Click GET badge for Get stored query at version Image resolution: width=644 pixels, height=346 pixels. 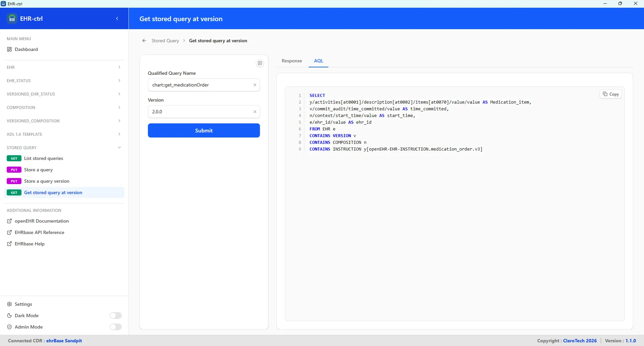pos(14,192)
